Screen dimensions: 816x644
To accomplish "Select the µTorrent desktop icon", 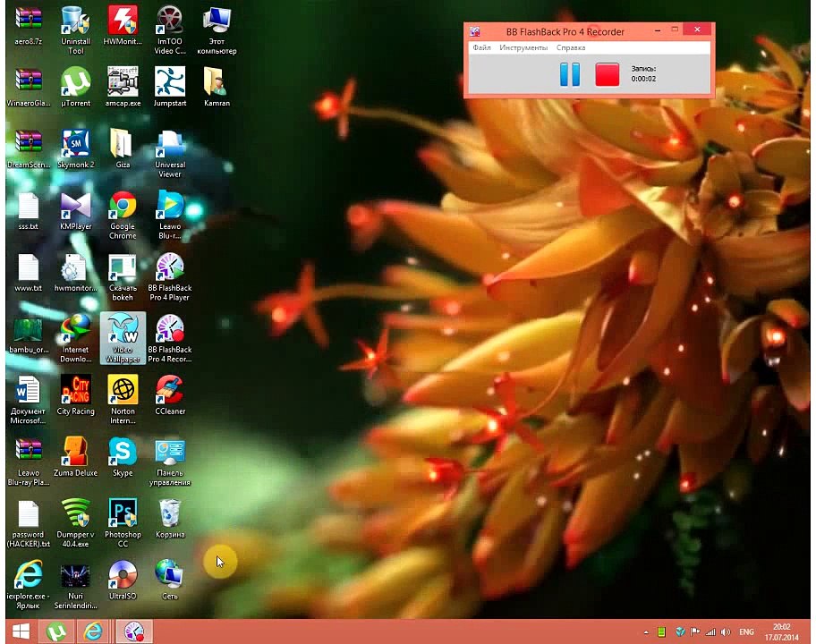I will point(75,83).
